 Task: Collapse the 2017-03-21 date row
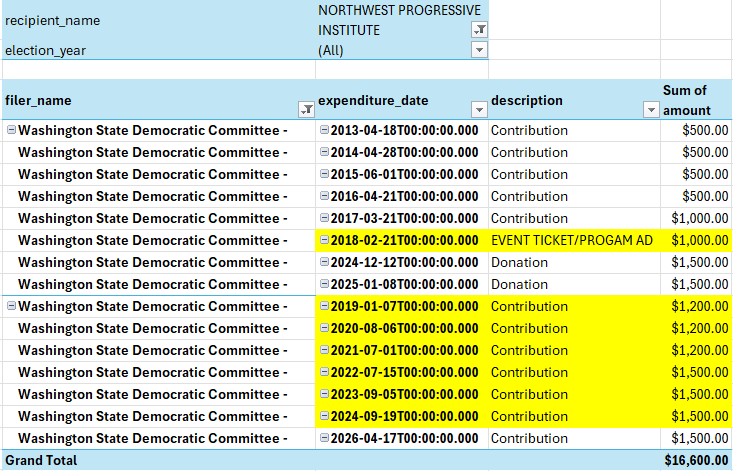pyautogui.click(x=324, y=218)
